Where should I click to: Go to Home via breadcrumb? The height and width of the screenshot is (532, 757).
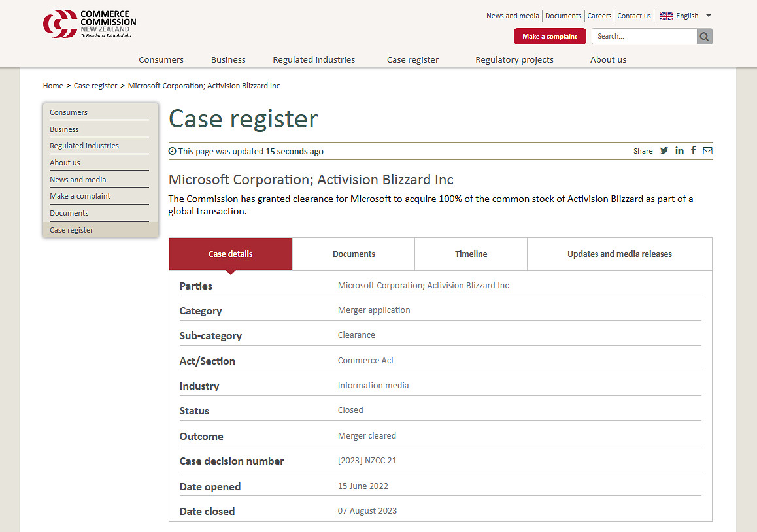(x=53, y=86)
